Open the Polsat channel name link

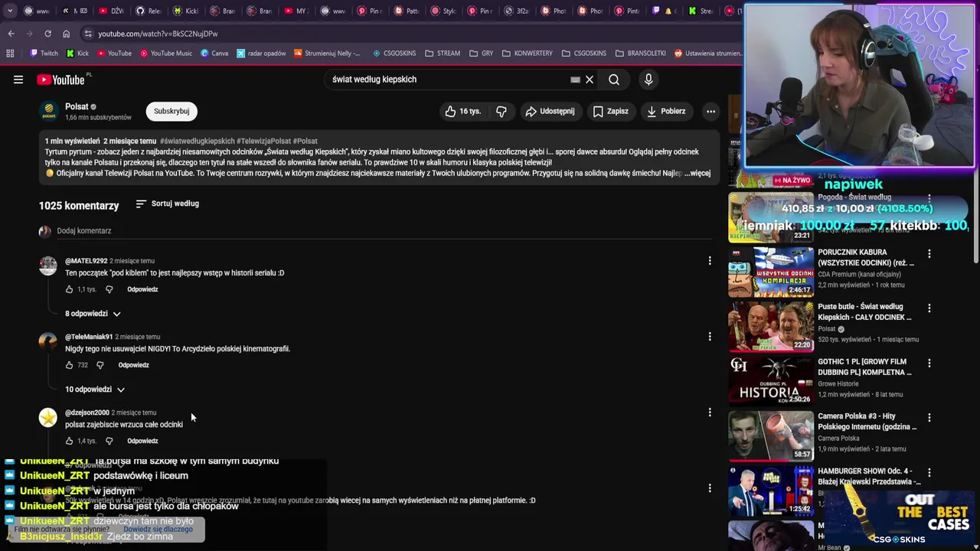coord(77,106)
